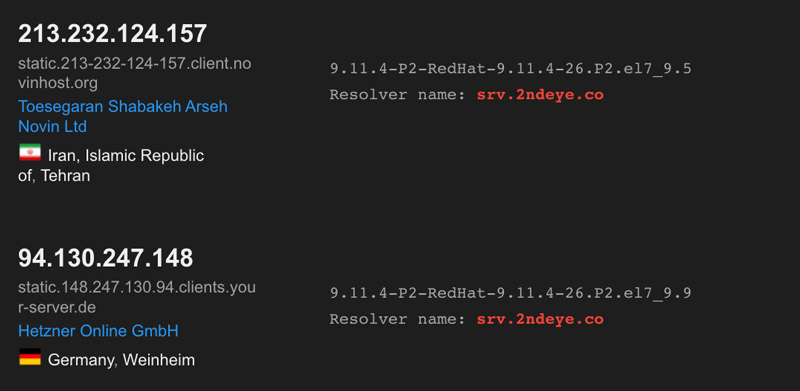This screenshot has width=800, height=391.
Task: Click the wrapped hostname text vinhost.org
Action: tap(58, 83)
